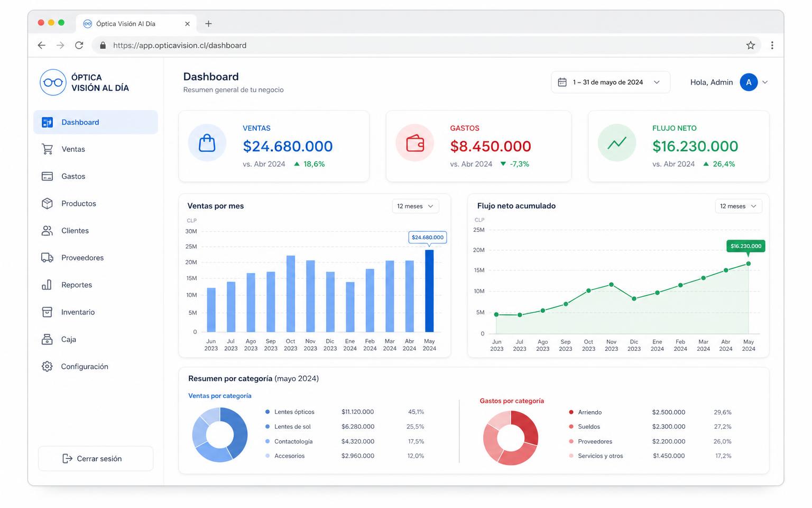Go back with the browser back arrow
The width and height of the screenshot is (812, 508).
tap(42, 46)
